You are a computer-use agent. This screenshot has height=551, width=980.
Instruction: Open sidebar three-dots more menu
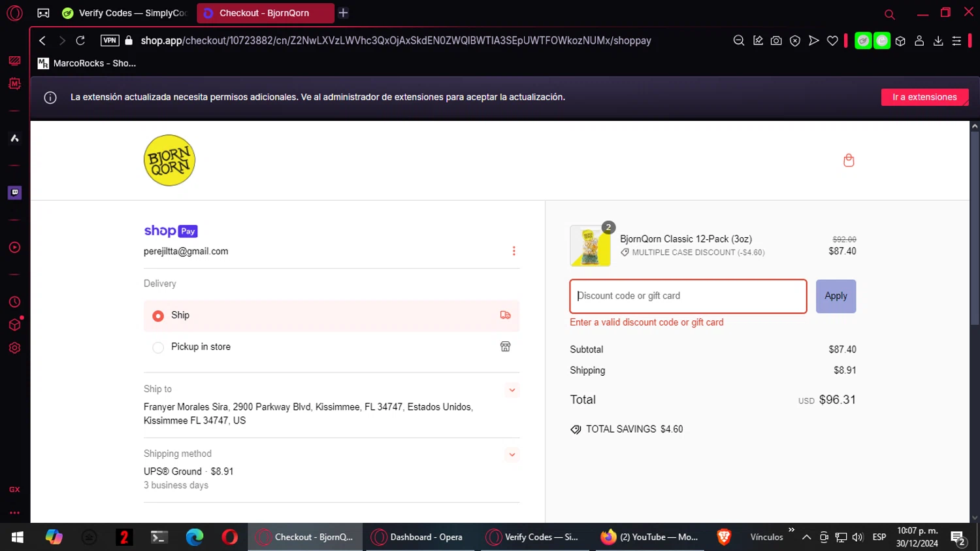pos(14,513)
